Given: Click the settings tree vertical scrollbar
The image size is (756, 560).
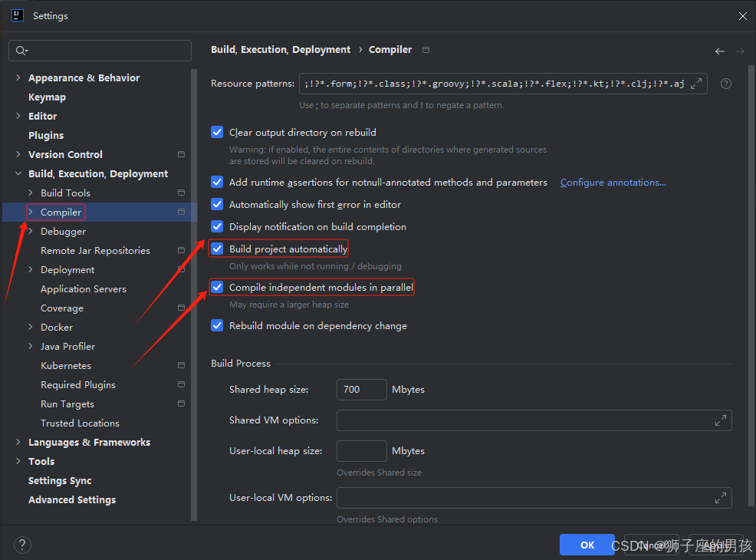Looking at the screenshot, I should (x=194, y=295).
